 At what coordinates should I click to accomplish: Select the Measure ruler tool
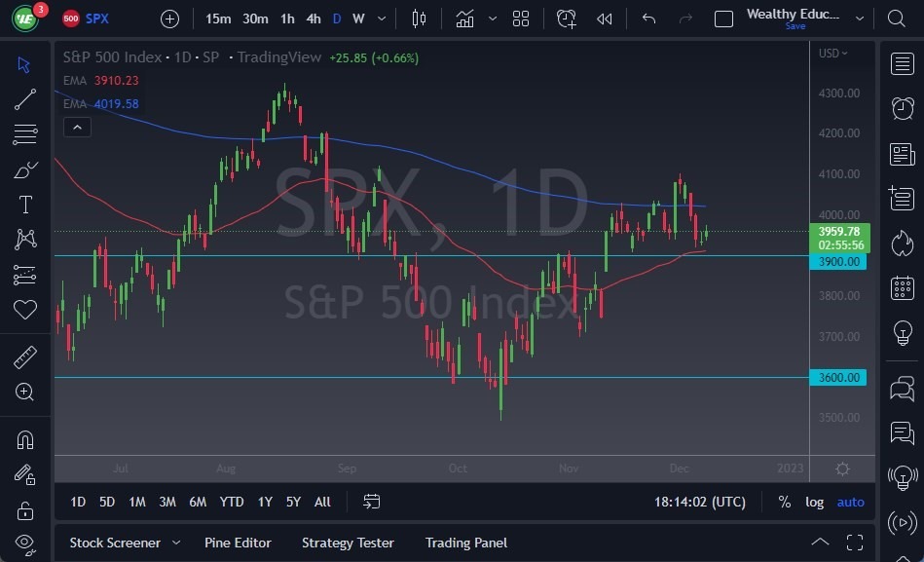24,357
